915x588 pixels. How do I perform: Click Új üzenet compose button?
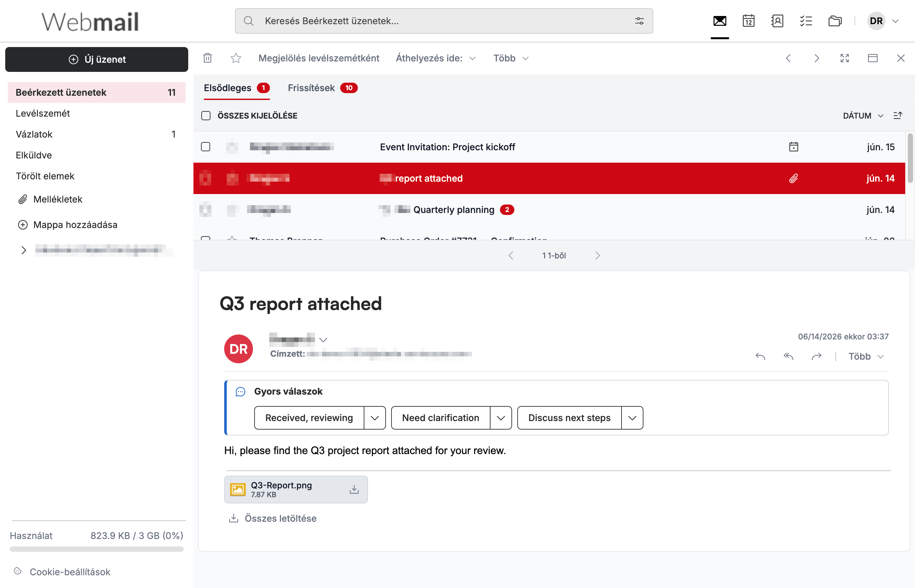pyautogui.click(x=97, y=59)
